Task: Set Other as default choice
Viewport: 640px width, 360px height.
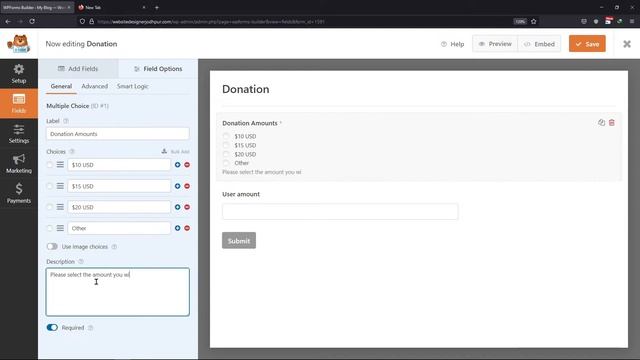Action: [50, 228]
